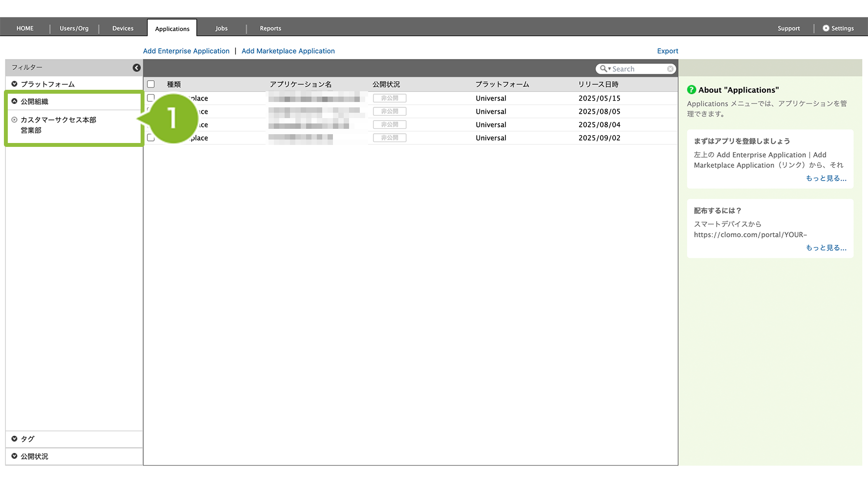
Task: Switch to the Reports tab
Action: (270, 28)
